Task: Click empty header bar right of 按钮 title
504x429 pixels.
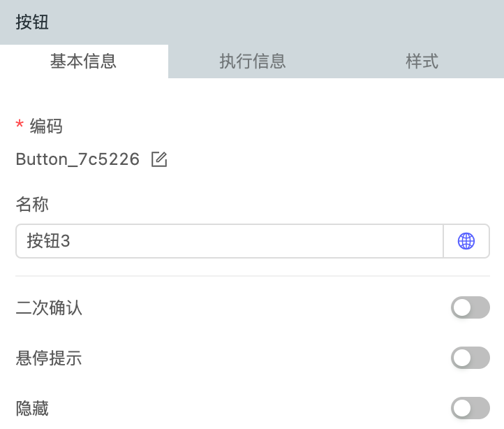Action: click(x=279, y=22)
